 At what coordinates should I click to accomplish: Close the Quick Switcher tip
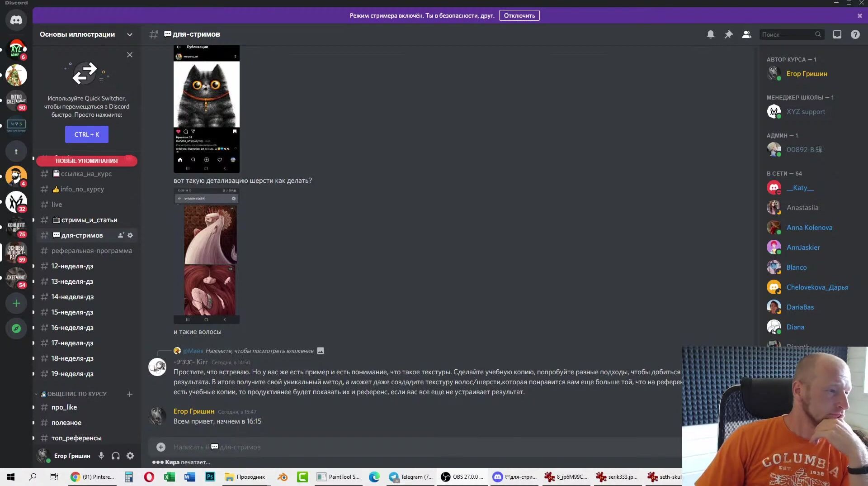coord(130,55)
